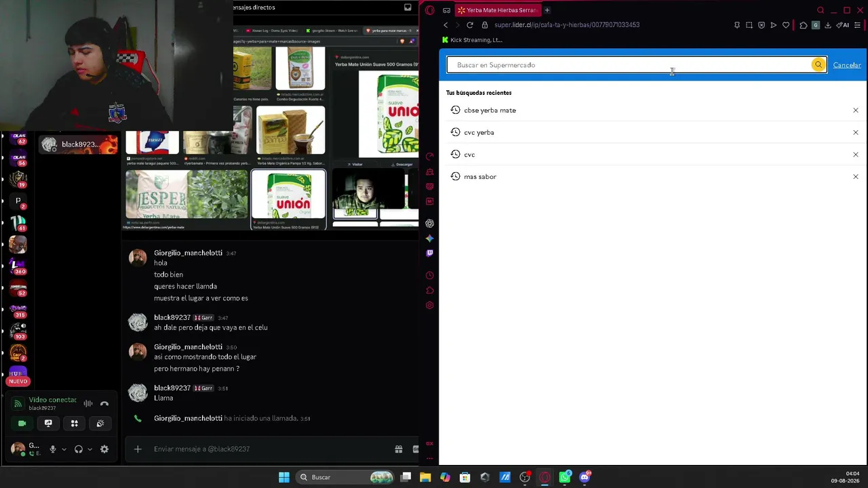Open the Opera main menu logo
The width and height of the screenshot is (868, 488).
(x=429, y=10)
